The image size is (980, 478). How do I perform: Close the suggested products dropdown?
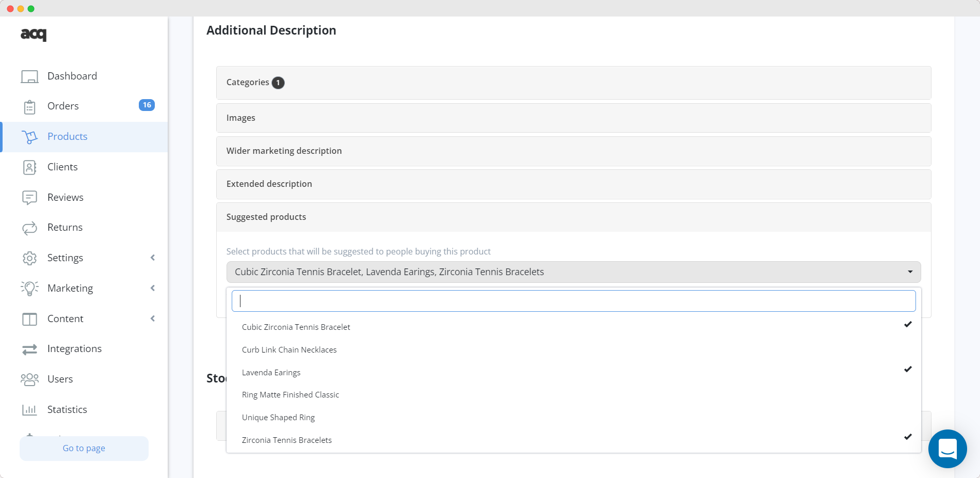(573, 272)
